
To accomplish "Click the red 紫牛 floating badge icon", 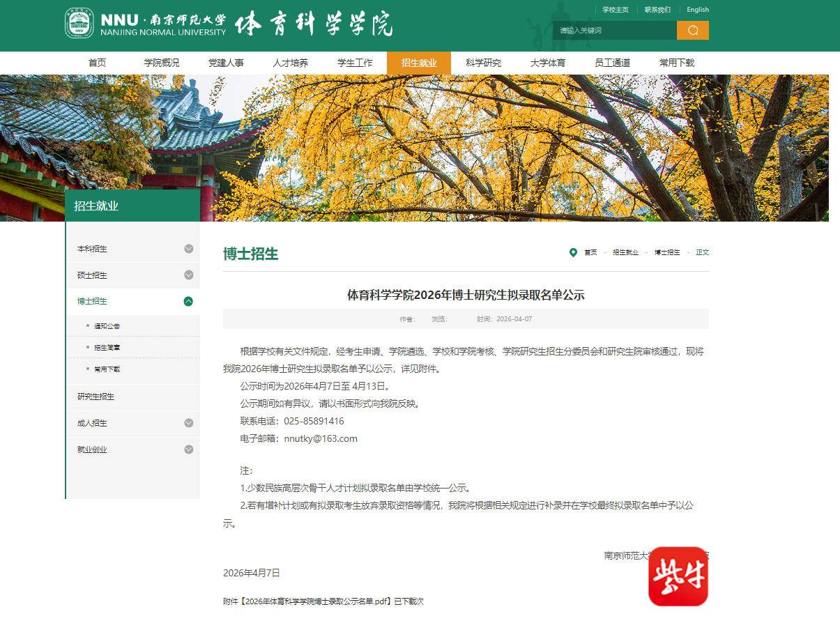I will (678, 576).
